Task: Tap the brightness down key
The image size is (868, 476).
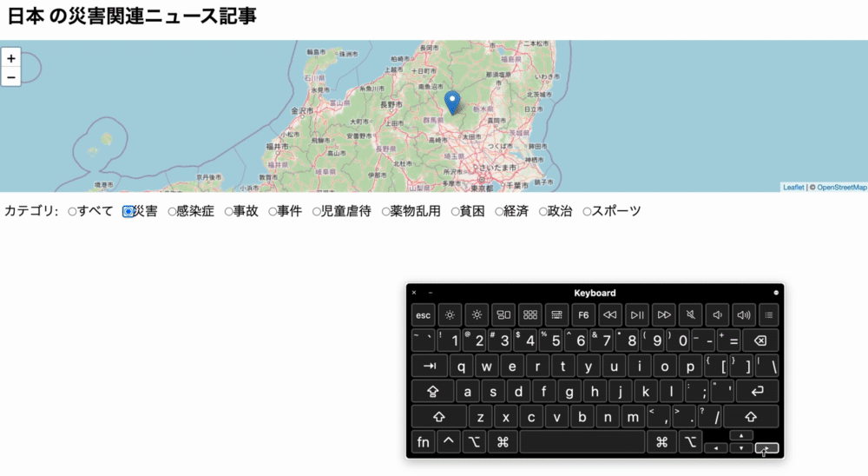Action: point(450,314)
